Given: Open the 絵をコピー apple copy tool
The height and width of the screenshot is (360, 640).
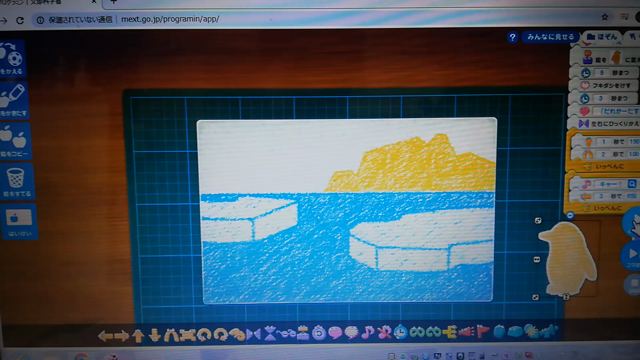Looking at the screenshot, I should pos(15,141).
